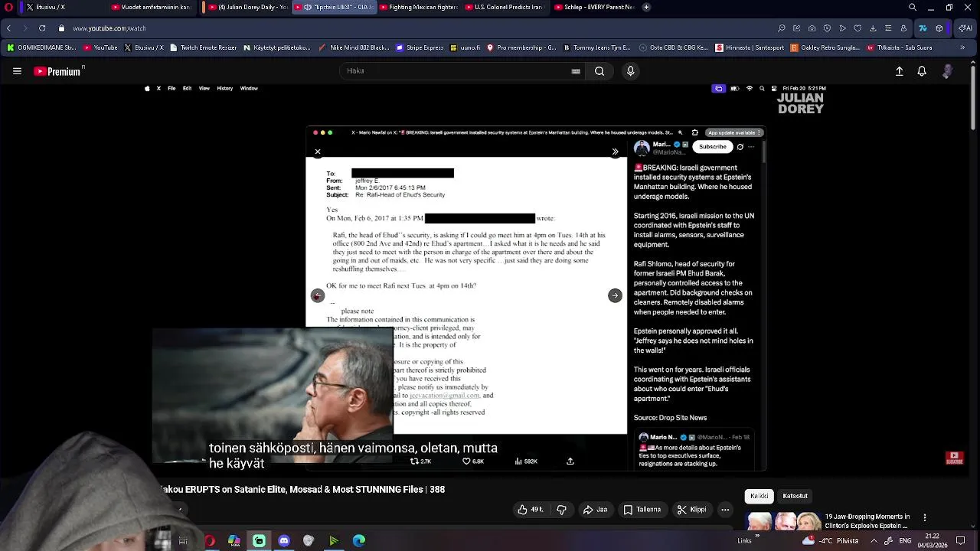The image size is (980, 551).
Task: Open the extensions cube icon
Action: (939, 28)
